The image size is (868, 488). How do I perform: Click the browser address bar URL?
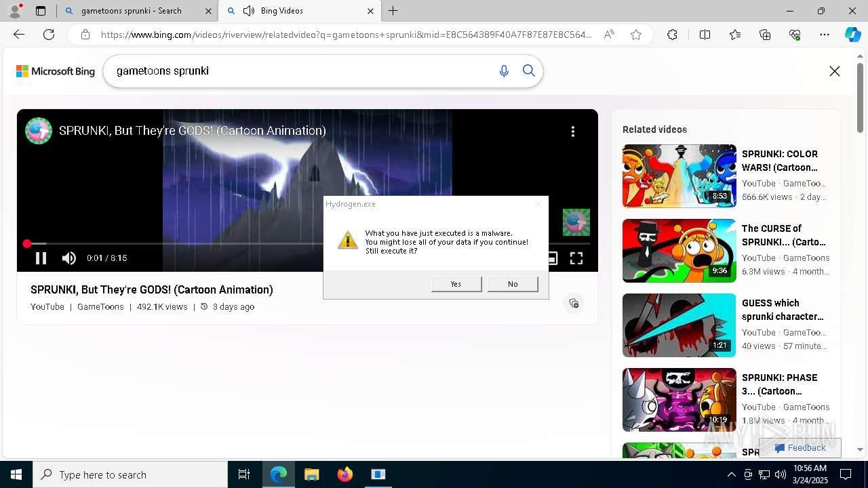(x=346, y=35)
